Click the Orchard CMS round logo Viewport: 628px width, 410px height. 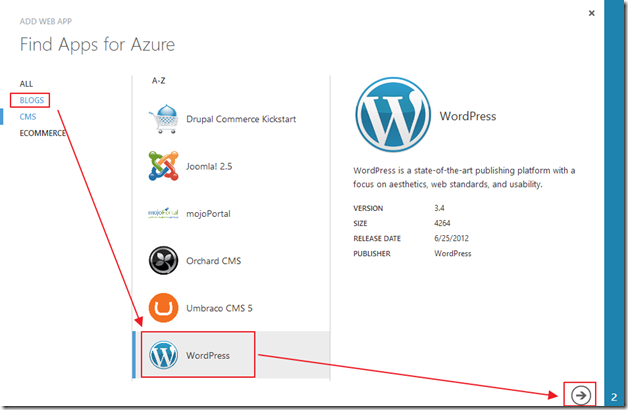click(163, 260)
